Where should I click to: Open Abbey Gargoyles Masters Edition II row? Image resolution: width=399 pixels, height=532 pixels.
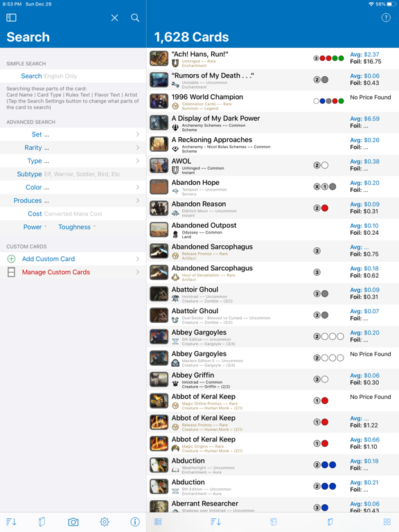click(x=273, y=357)
